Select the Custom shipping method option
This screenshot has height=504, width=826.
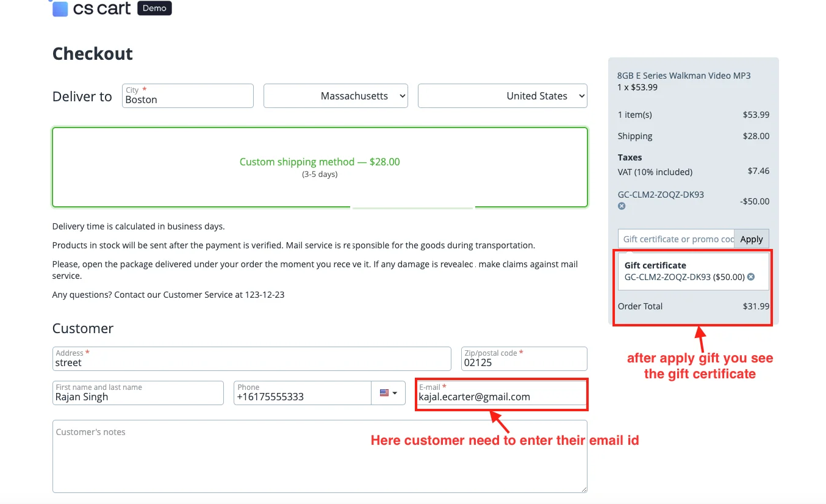pyautogui.click(x=320, y=167)
